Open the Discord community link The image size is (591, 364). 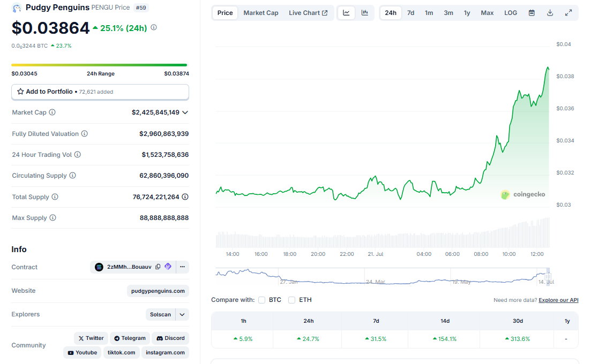point(170,338)
